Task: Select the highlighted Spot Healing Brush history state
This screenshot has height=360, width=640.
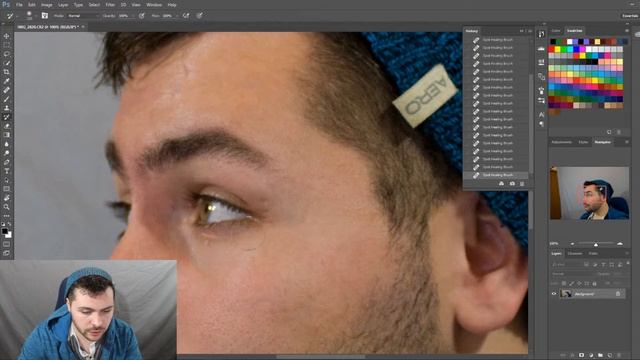Action: point(497,175)
